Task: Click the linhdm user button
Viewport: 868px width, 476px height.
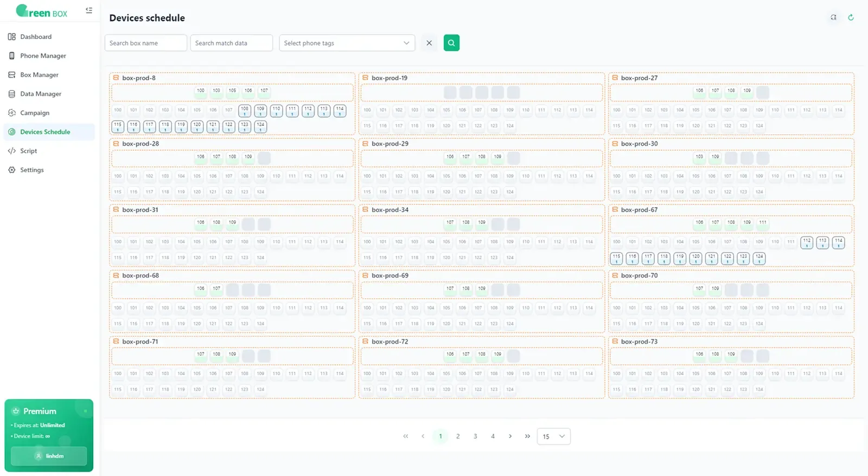Action: (49, 456)
